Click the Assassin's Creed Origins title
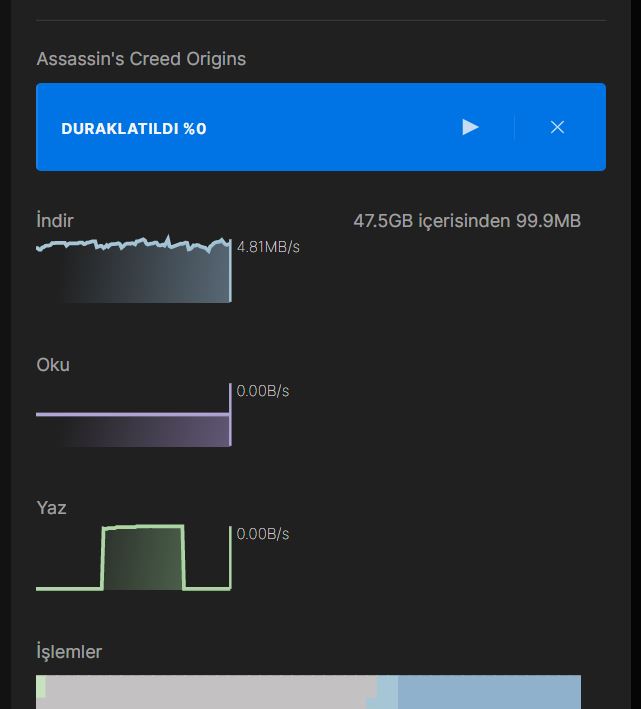This screenshot has height=709, width=641. pyautogui.click(x=141, y=59)
